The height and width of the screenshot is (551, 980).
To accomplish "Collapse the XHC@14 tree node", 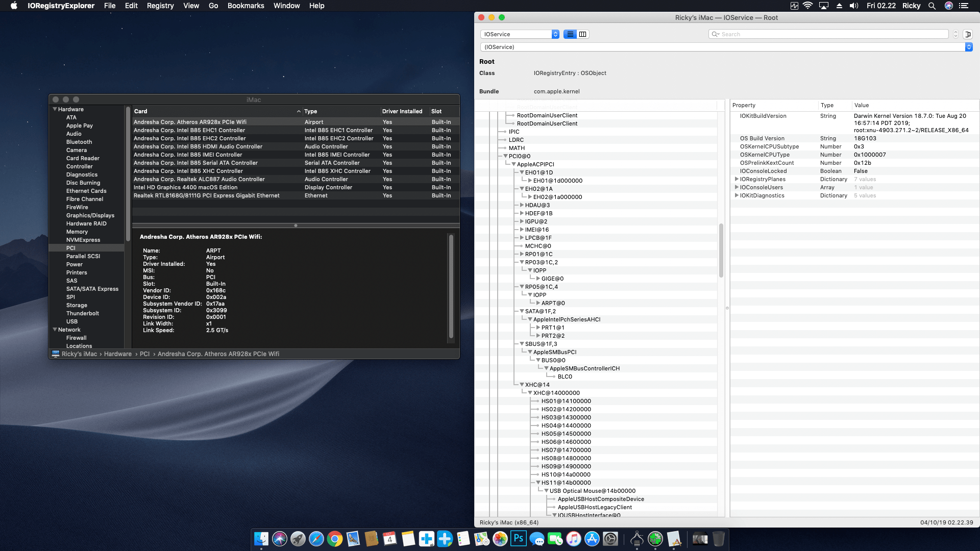I will click(522, 385).
